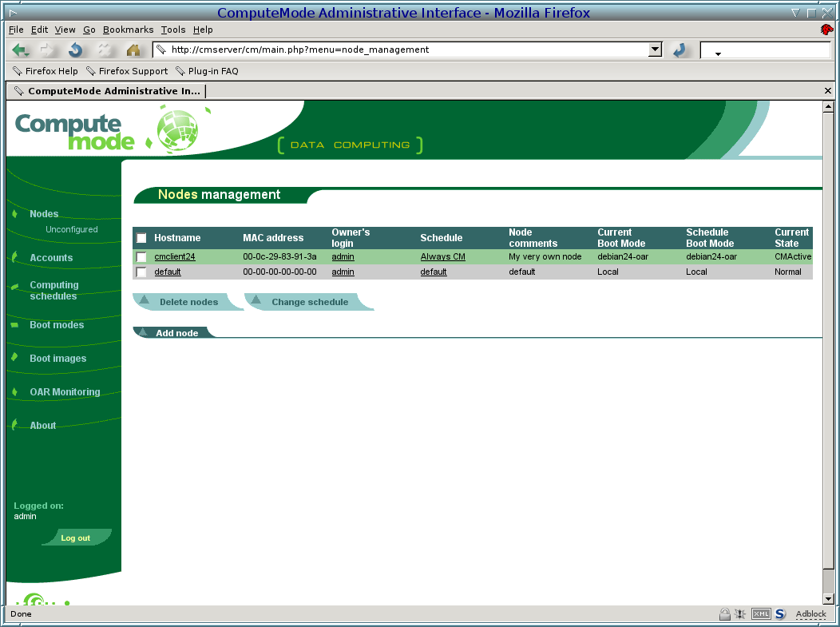840x627 pixels.
Task: Click the CMActive state cell
Action: [x=793, y=256]
